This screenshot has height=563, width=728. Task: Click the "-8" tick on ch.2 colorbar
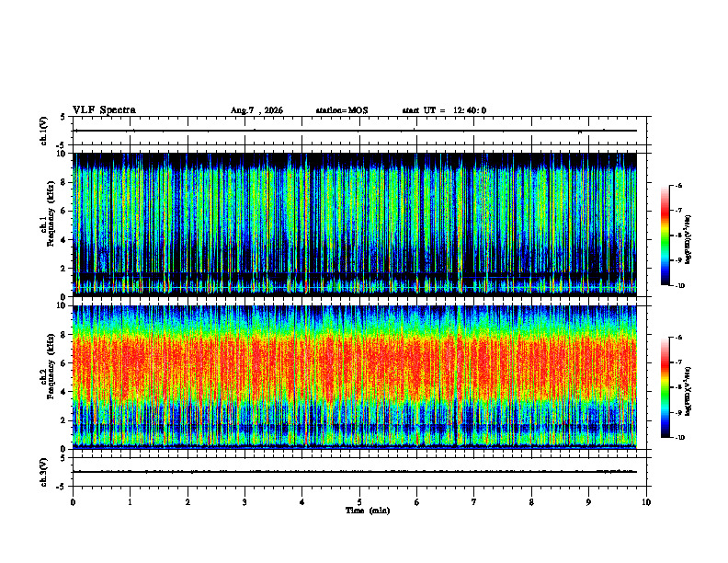(x=678, y=387)
